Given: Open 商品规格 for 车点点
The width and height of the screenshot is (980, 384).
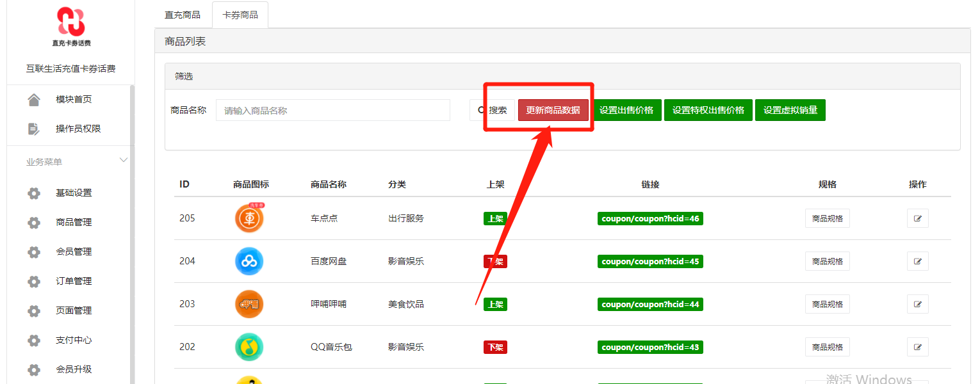Looking at the screenshot, I should 828,218.
